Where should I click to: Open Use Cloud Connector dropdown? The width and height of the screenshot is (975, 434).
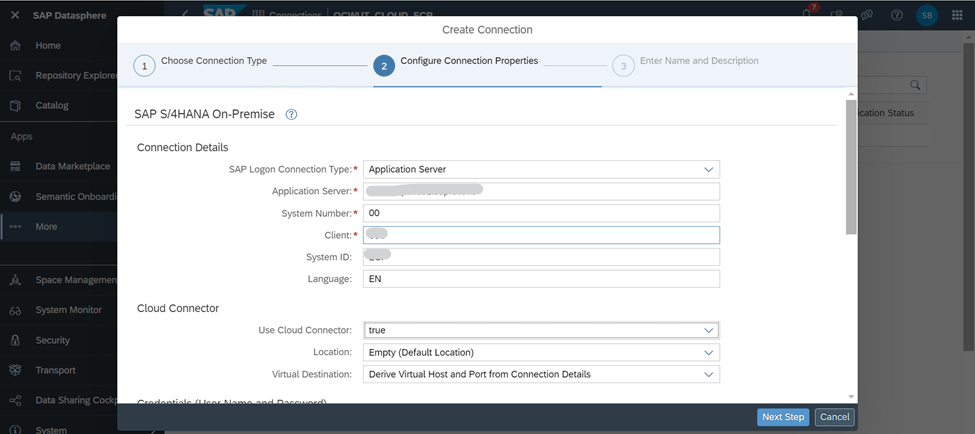click(541, 330)
